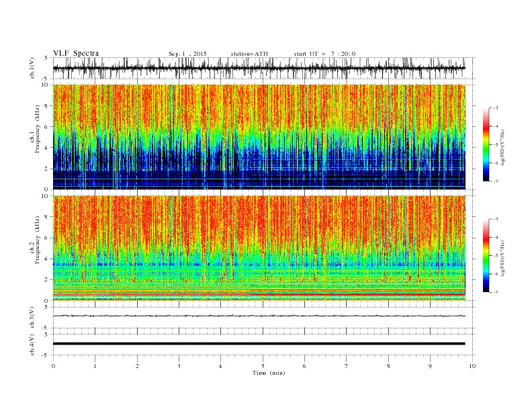This screenshot has height=411, width=532.
Task: Click the "10" tick on the time axis
Action: 472,366
